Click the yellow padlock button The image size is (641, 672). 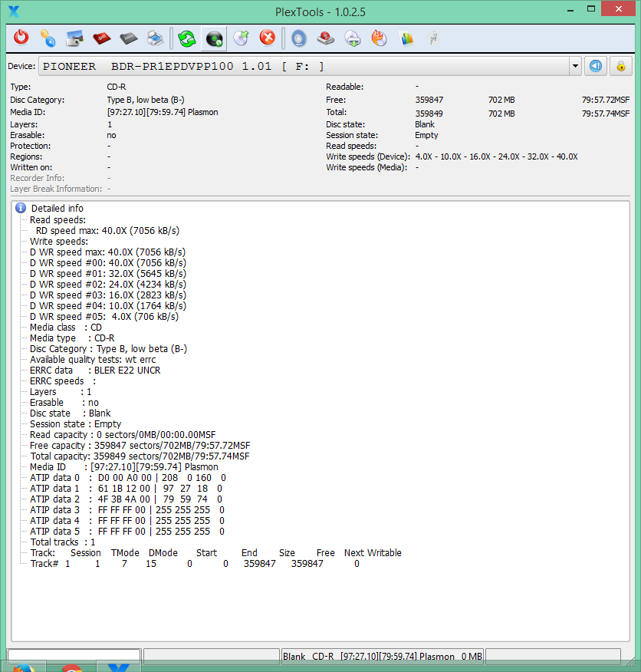pos(621,66)
